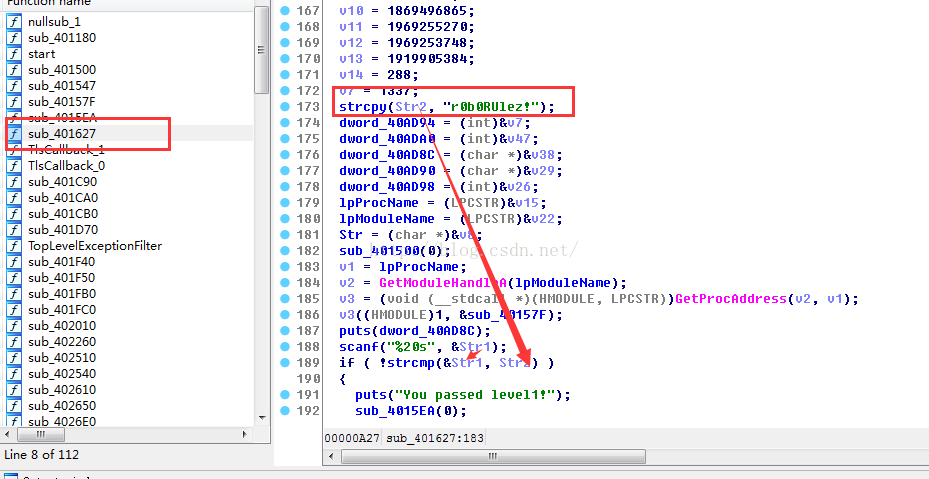Click dword_40AD98 on line 178
This screenshot has width=929, height=479.
387,187
